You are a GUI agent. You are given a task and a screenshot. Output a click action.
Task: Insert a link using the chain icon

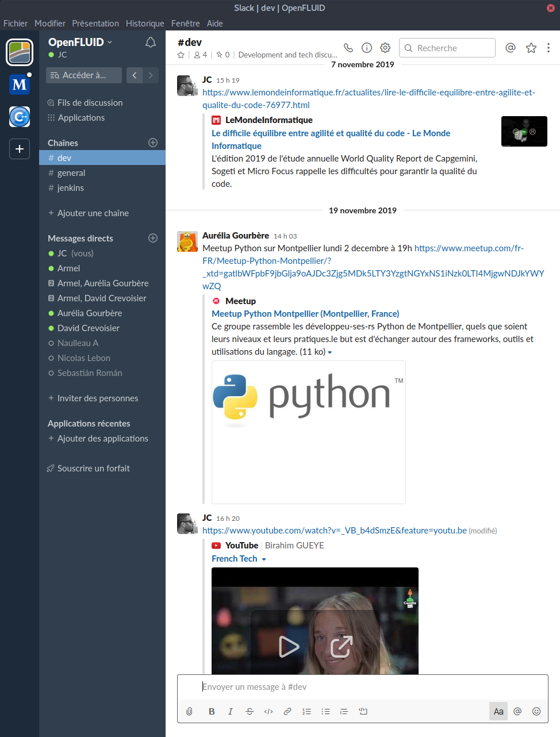click(x=287, y=711)
